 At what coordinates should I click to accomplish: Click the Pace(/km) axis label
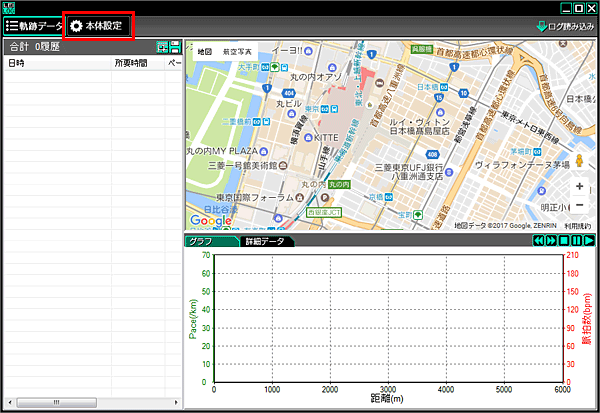pos(193,319)
